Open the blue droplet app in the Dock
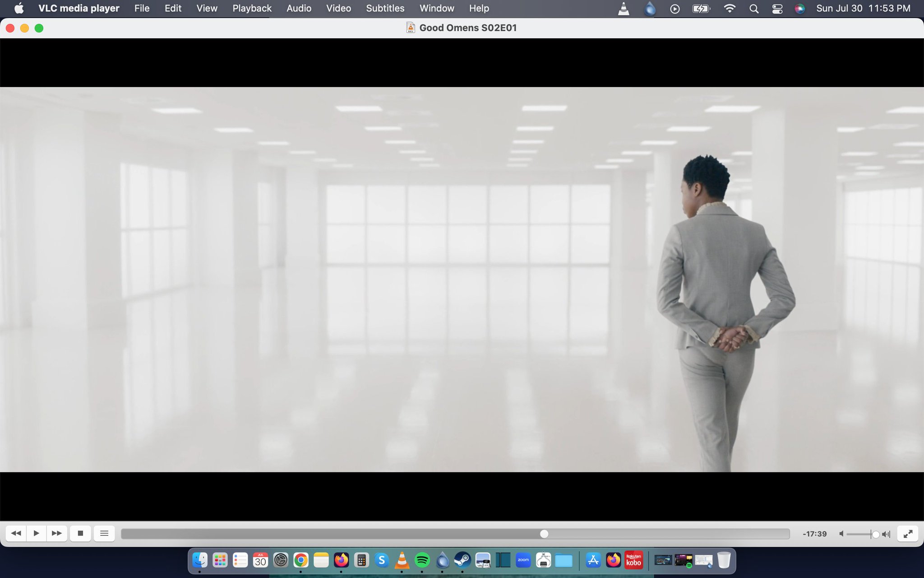This screenshot has width=924, height=578. click(x=442, y=560)
